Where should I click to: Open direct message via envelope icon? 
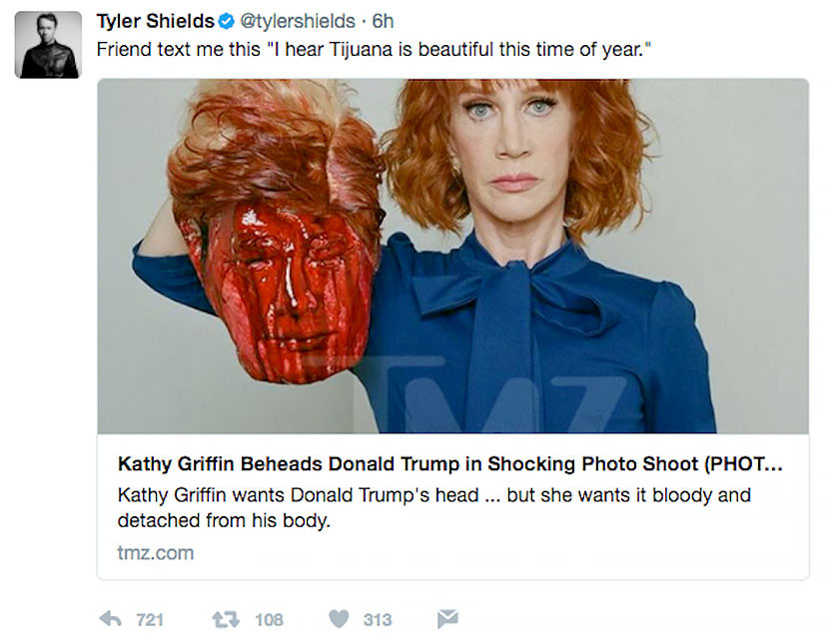pyautogui.click(x=447, y=619)
